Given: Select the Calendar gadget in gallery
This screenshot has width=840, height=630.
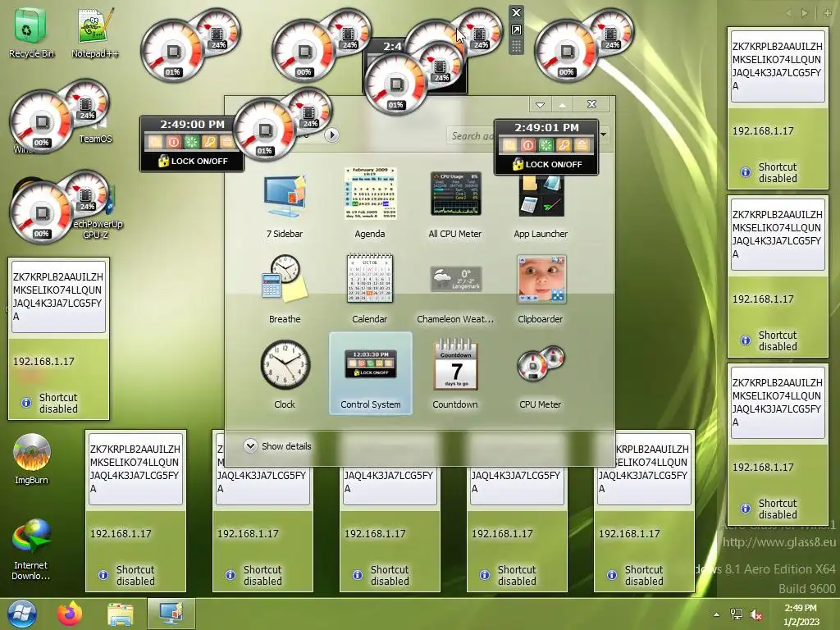Looking at the screenshot, I should tap(370, 290).
